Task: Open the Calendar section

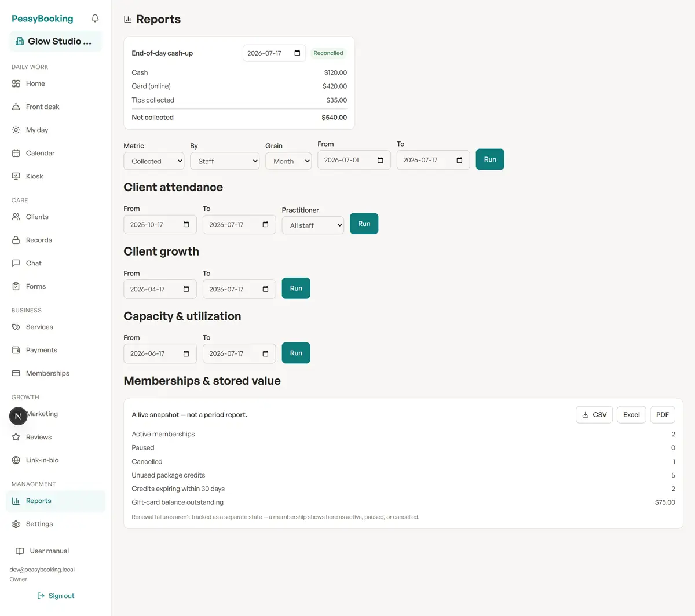Action: click(x=56, y=153)
